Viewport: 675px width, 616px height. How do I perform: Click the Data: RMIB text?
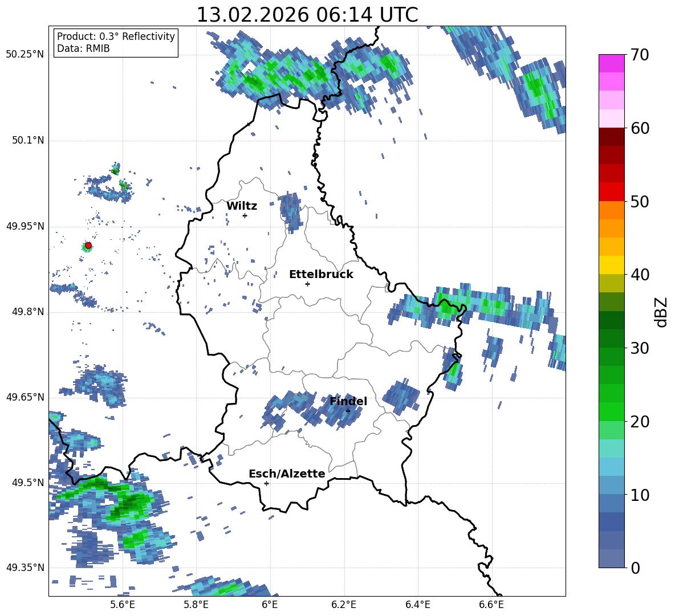pyautogui.click(x=83, y=48)
